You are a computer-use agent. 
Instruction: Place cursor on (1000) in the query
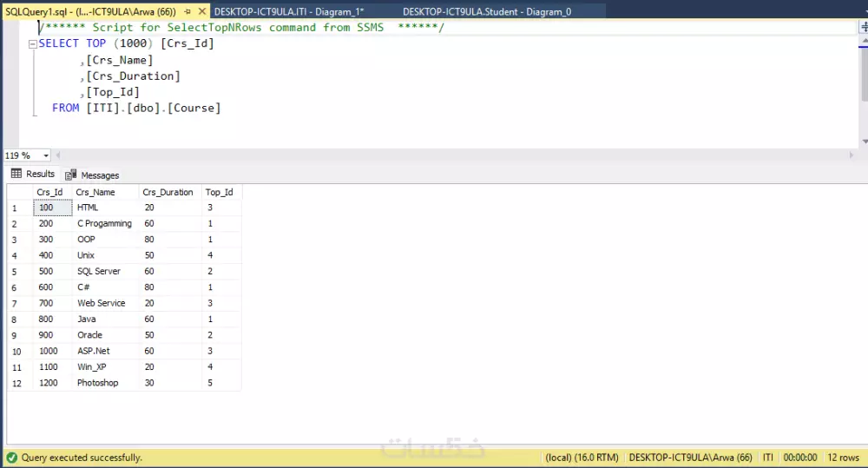pos(134,43)
